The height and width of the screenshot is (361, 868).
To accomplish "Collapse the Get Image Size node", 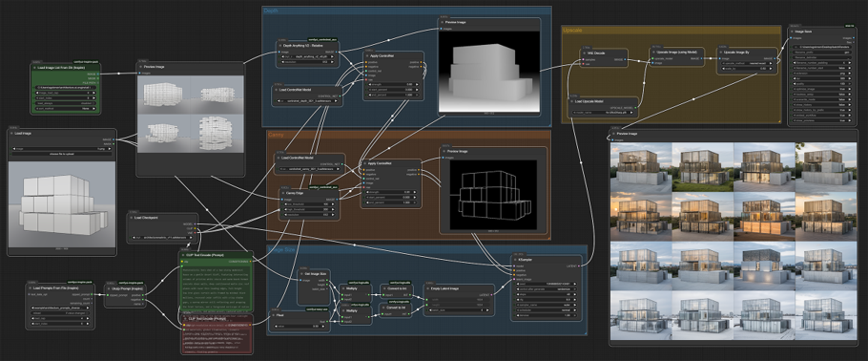I will pyautogui.click(x=301, y=273).
